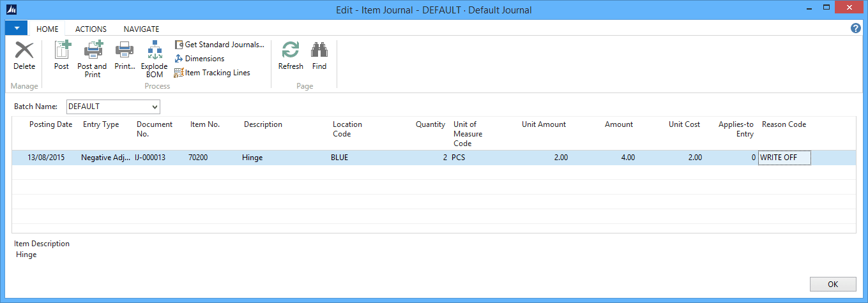Run Explode BOM from the ribbon
The height and width of the screenshot is (303, 868).
coord(155,51)
